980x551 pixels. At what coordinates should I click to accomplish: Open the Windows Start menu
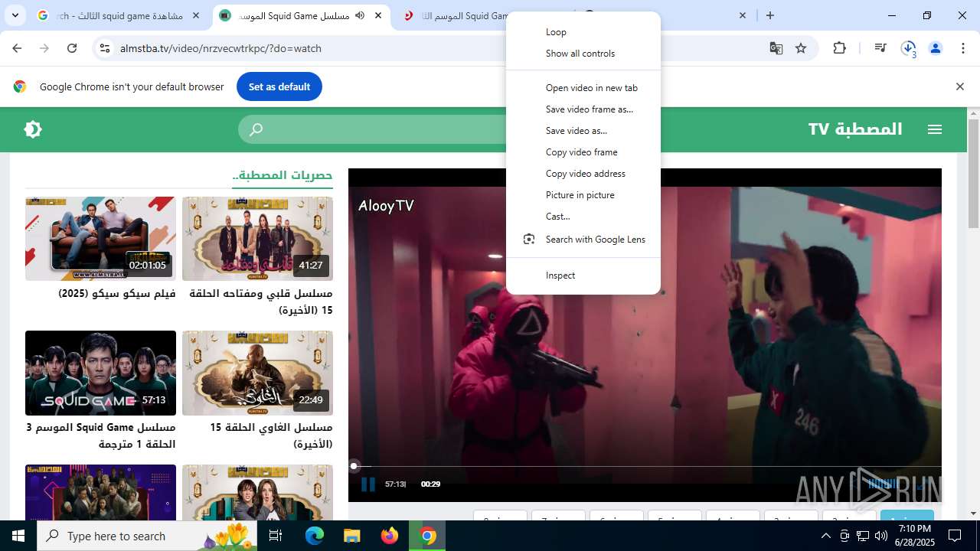point(18,536)
